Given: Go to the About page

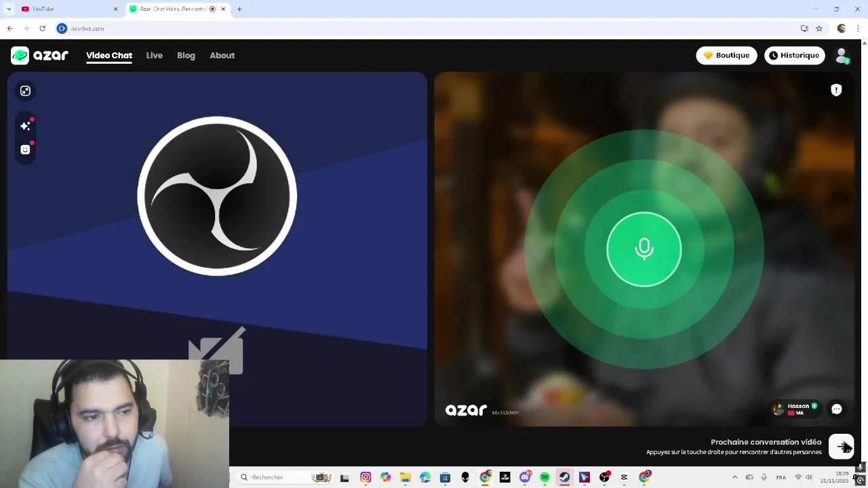Looking at the screenshot, I should point(222,56).
